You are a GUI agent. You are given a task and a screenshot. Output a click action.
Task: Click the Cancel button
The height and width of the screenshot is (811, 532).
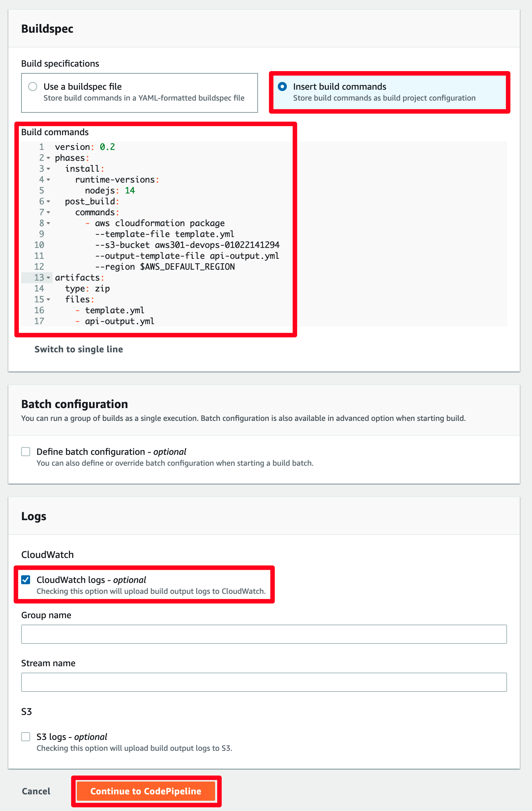36,791
